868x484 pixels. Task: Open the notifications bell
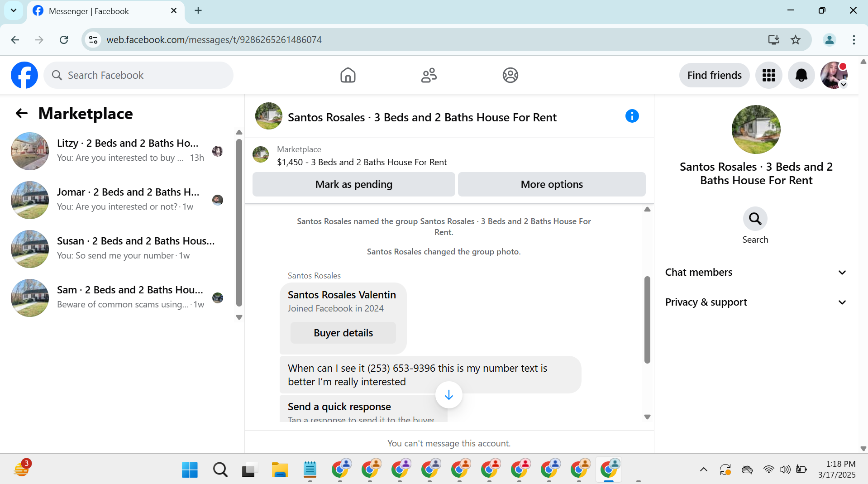click(x=801, y=75)
